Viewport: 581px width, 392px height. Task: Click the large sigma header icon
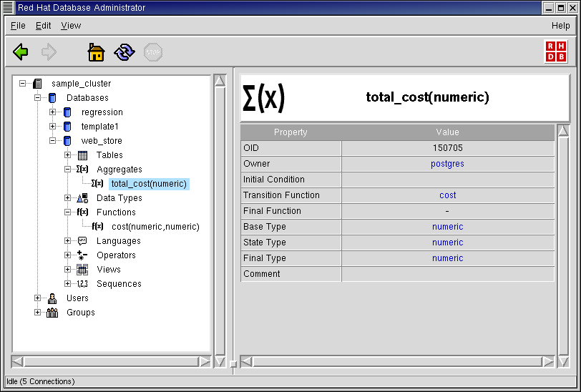(264, 98)
